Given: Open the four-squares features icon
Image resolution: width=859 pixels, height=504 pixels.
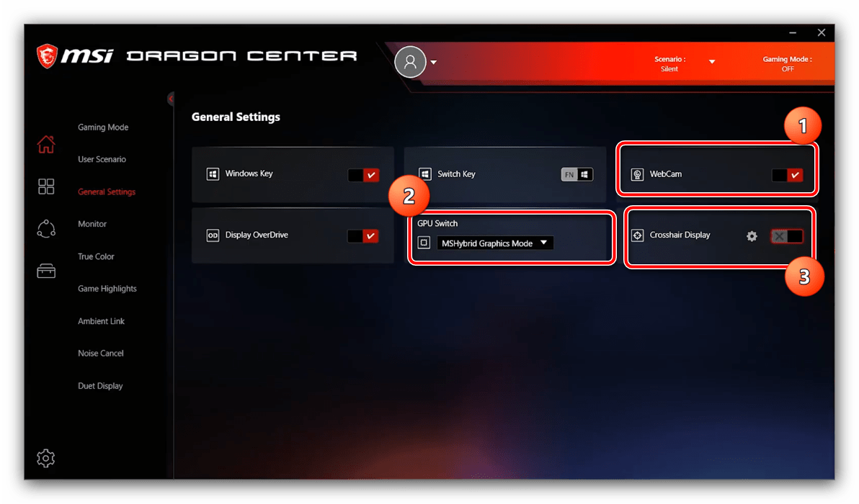Looking at the screenshot, I should point(46,186).
